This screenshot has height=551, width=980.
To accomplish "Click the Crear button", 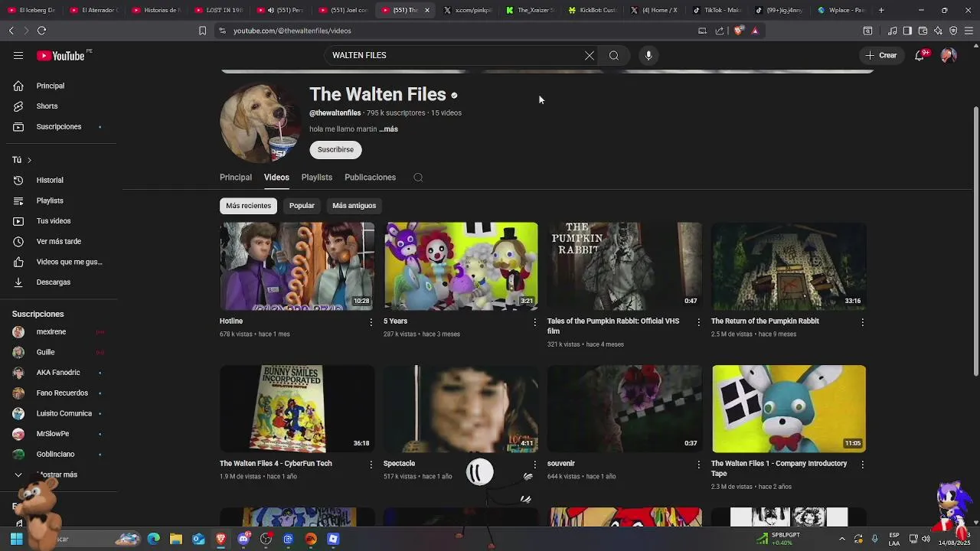I will click(x=881, y=55).
